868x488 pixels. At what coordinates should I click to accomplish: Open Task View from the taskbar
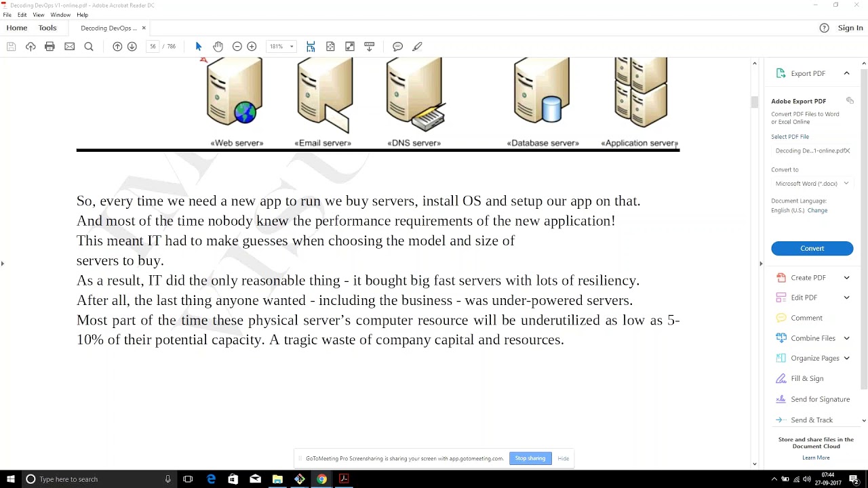[188, 479]
